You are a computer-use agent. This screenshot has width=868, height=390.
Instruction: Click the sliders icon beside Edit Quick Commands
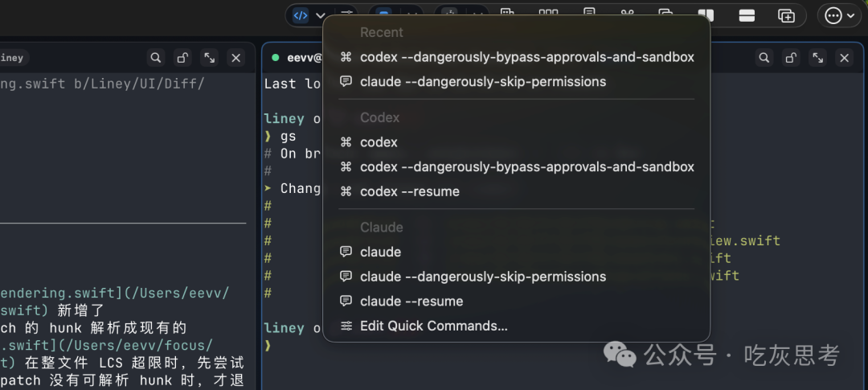pyautogui.click(x=346, y=326)
